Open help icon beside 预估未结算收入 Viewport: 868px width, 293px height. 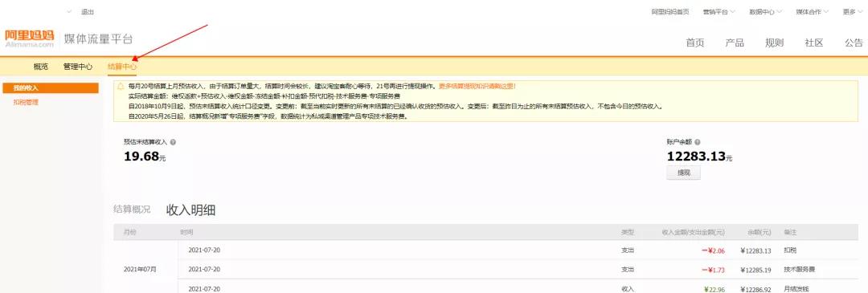(x=174, y=142)
